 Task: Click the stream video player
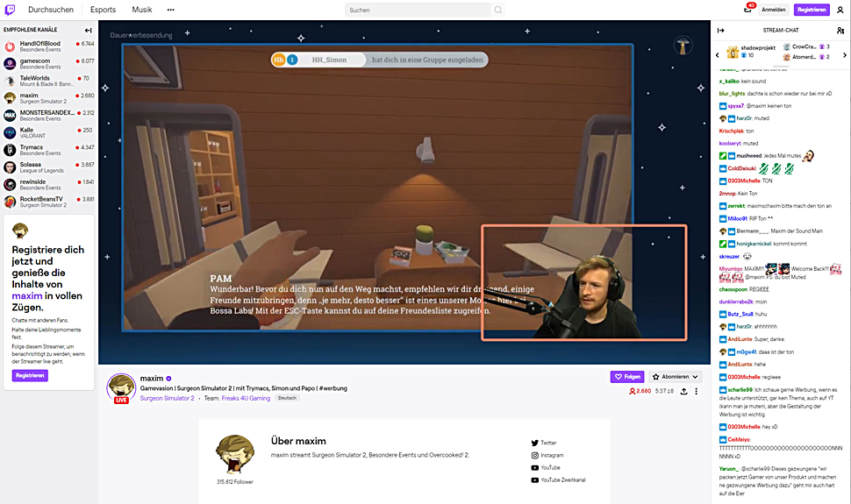pos(404,192)
